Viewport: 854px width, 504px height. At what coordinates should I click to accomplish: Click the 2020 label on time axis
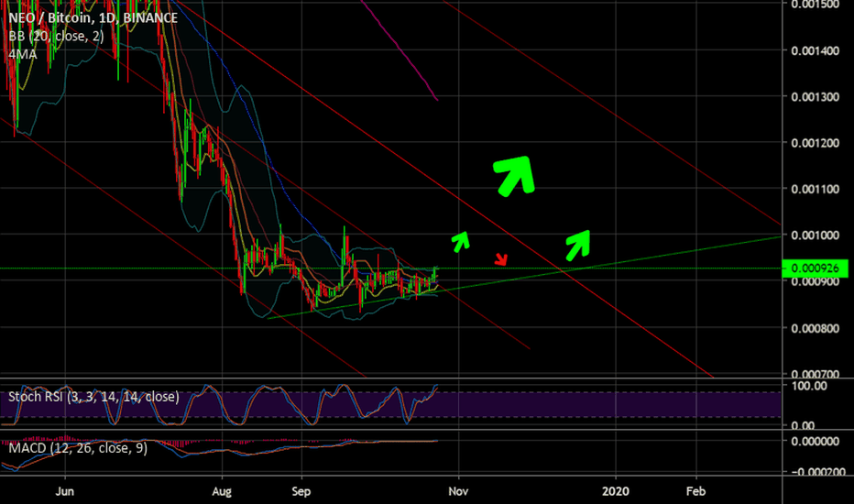click(616, 491)
